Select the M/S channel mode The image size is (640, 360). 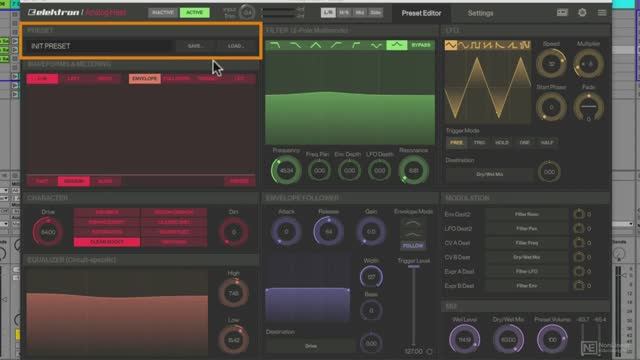[344, 13]
